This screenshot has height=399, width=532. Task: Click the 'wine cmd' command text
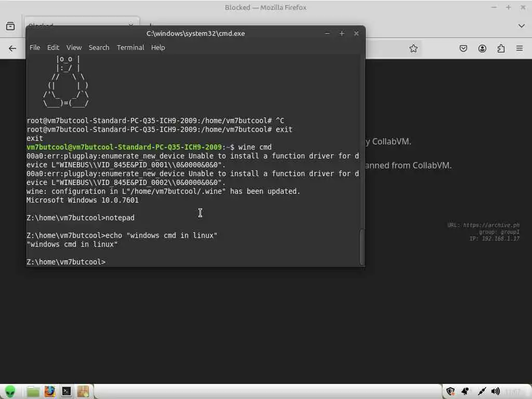point(255,147)
